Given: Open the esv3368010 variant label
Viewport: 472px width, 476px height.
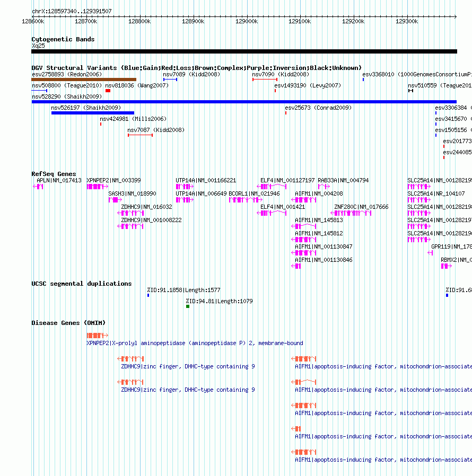Looking at the screenshot, I should tap(417, 74).
